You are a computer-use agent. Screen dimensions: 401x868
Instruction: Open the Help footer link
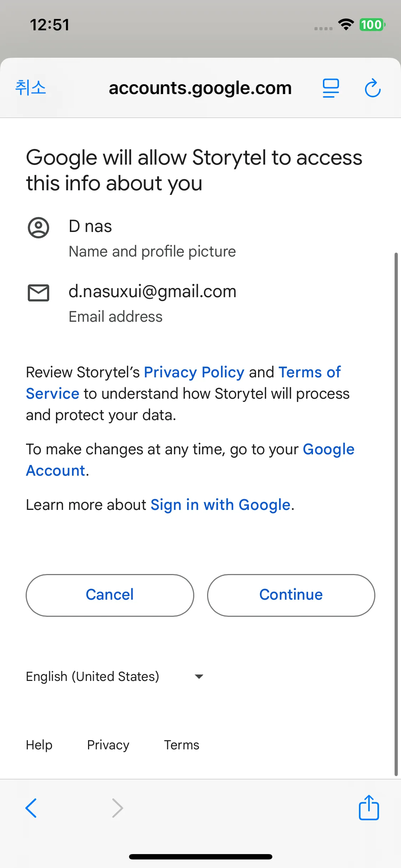point(39,745)
